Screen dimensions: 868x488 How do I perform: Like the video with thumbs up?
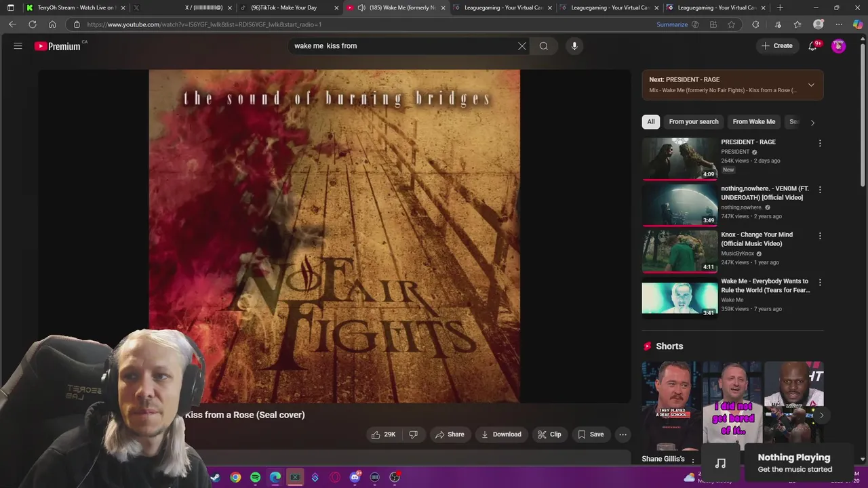(x=383, y=434)
